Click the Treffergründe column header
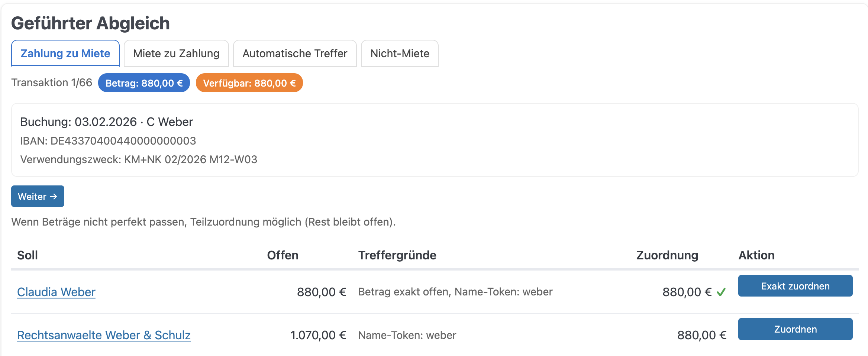868x356 pixels. click(x=397, y=255)
